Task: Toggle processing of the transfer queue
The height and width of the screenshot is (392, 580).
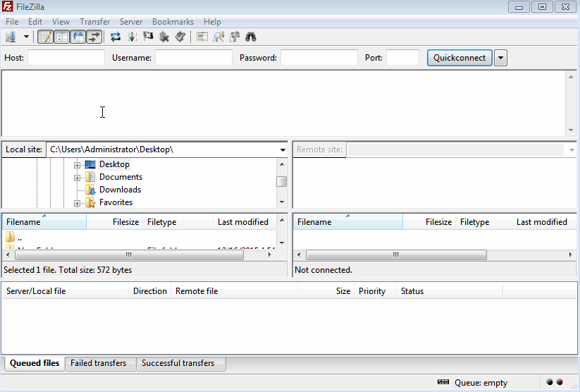Action: 132,37
